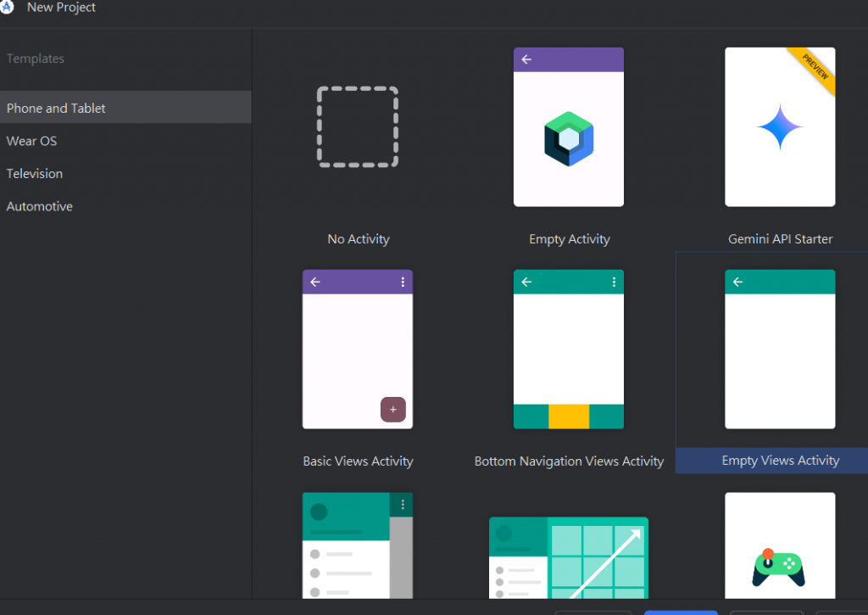Click the Basic Views Activity label
868x615 pixels.
click(358, 461)
